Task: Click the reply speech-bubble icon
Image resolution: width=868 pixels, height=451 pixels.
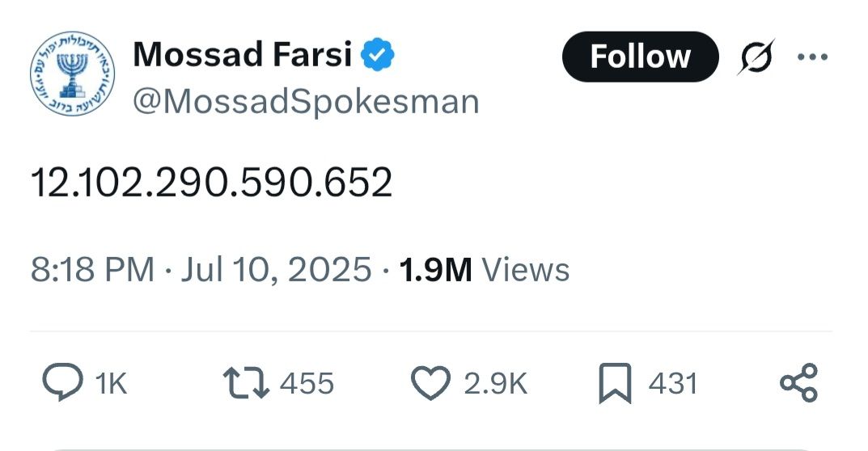Action: 63,382
